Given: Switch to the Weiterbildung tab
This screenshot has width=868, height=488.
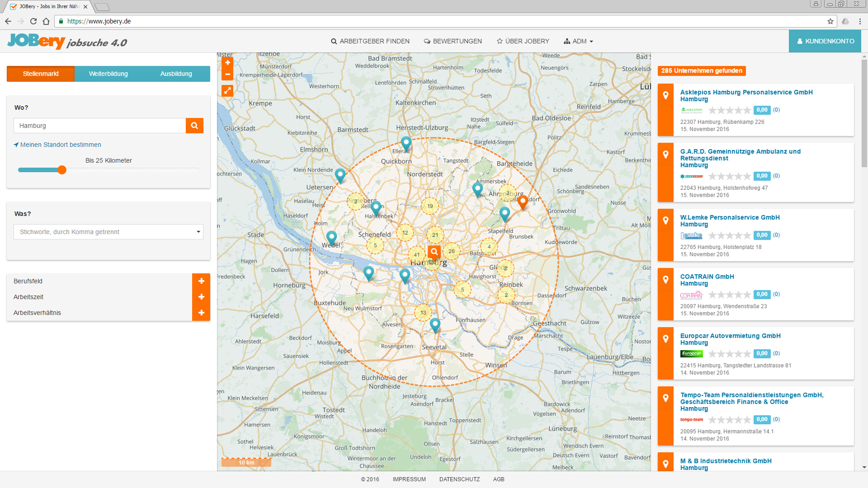Looking at the screenshot, I should pyautogui.click(x=108, y=74).
